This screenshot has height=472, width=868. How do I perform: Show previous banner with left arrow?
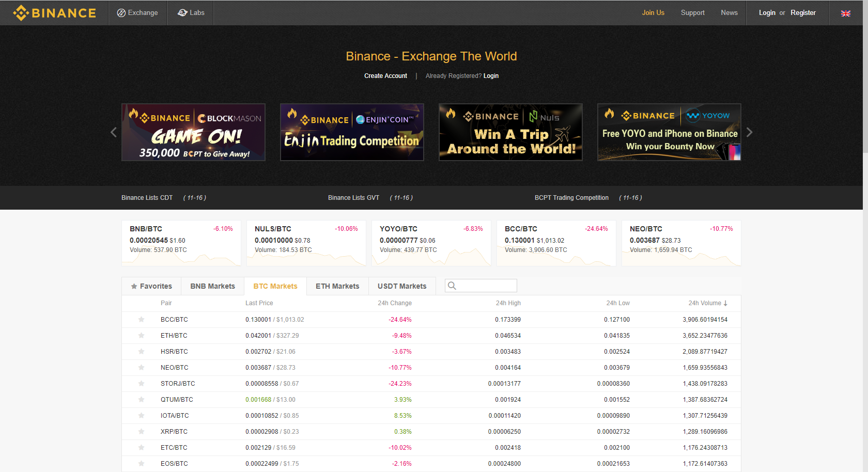[114, 132]
